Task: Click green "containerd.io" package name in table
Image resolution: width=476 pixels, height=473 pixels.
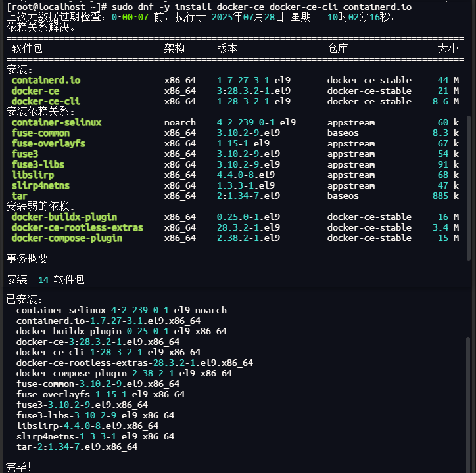Action: 46,80
